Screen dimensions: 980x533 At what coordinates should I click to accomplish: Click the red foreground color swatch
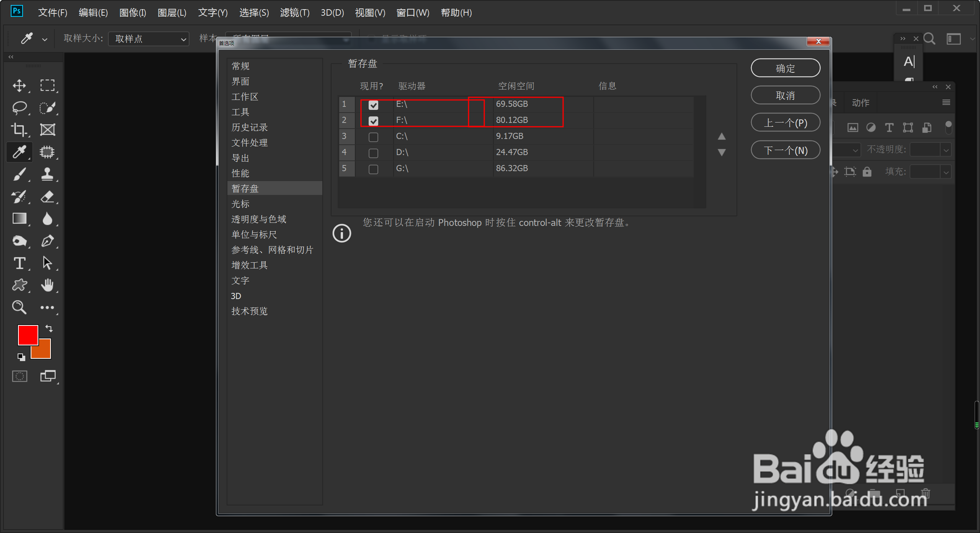click(27, 334)
